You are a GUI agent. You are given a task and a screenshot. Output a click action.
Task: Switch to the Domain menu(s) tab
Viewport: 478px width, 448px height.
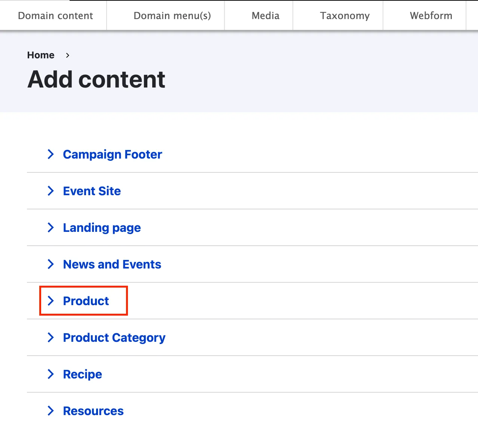172,16
